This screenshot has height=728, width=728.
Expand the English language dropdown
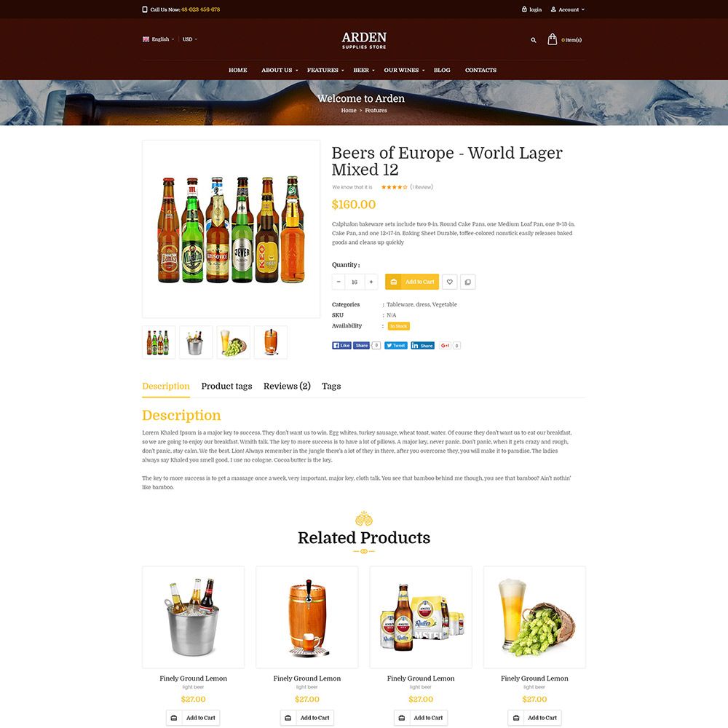[x=158, y=39]
